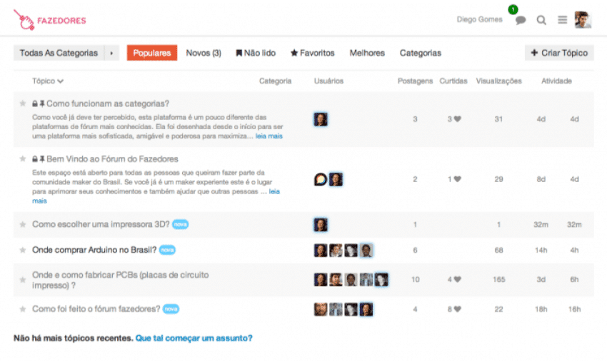
Task: Follow the 'Que tal começar um assunto?' link
Action: click(194, 338)
